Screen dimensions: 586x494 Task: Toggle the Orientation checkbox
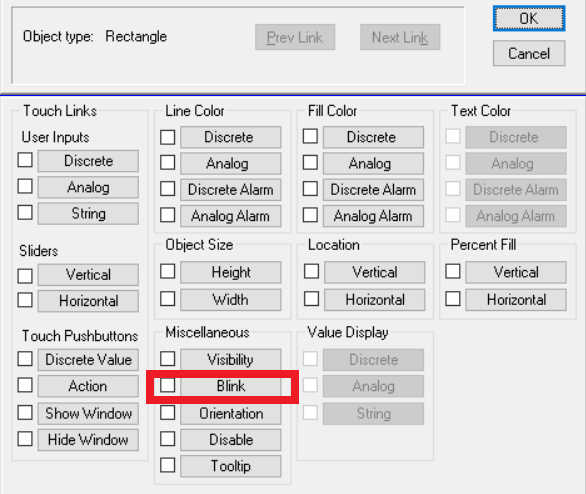click(167, 413)
